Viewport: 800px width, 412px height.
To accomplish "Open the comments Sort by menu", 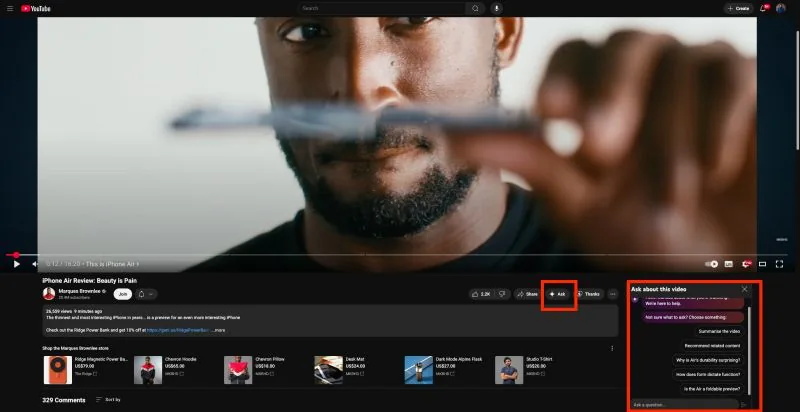I will coord(108,400).
